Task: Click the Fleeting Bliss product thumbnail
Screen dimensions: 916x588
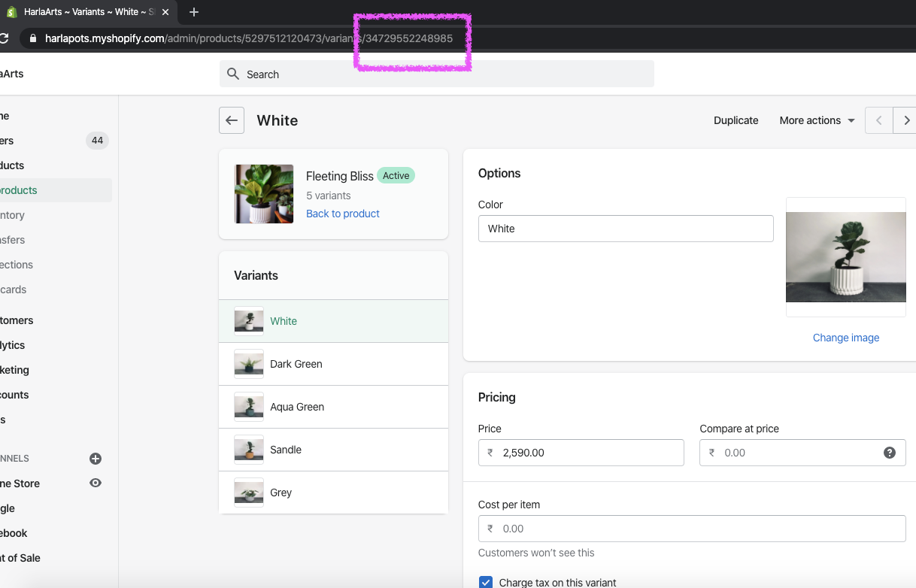Action: pyautogui.click(x=263, y=193)
